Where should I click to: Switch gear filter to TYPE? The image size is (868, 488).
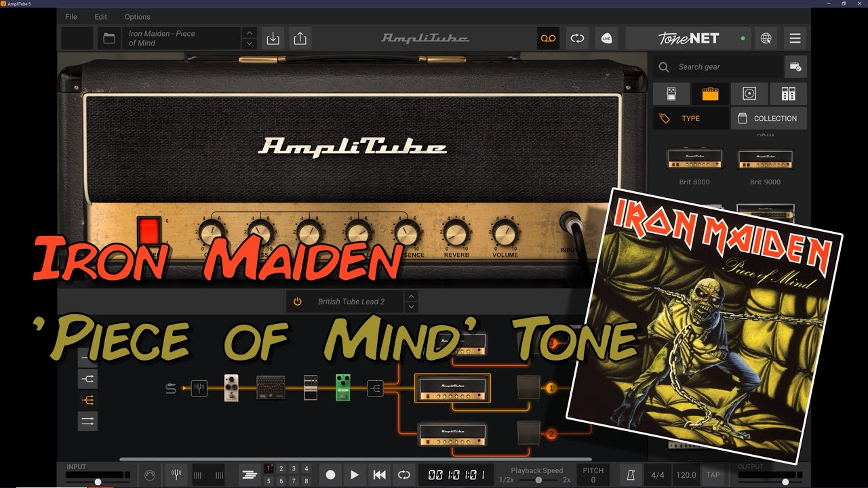pyautogui.click(x=690, y=118)
